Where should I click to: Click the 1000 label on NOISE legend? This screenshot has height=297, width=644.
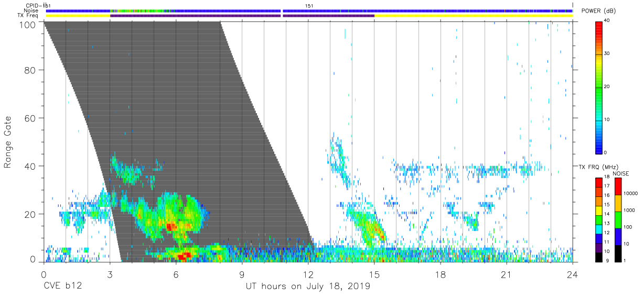(629, 210)
